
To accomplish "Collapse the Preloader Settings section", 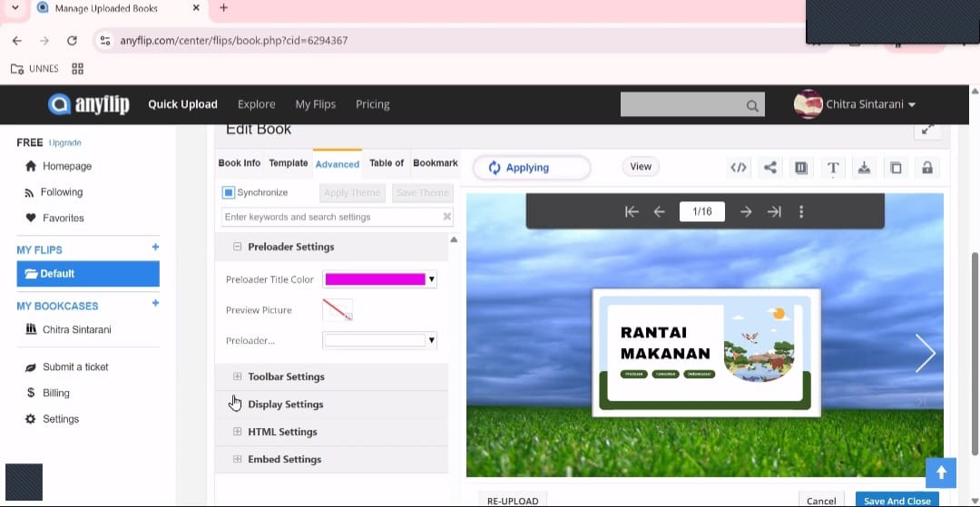I will tap(238, 247).
